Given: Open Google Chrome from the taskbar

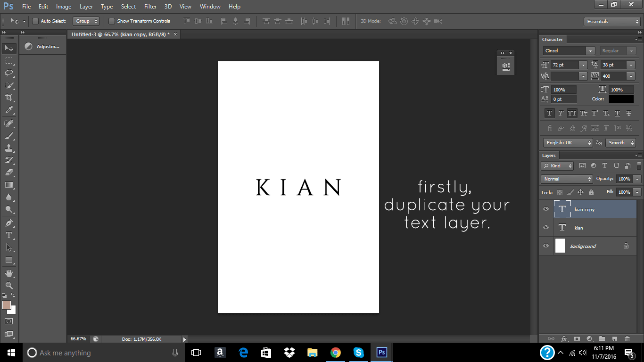Looking at the screenshot, I should (x=335, y=353).
